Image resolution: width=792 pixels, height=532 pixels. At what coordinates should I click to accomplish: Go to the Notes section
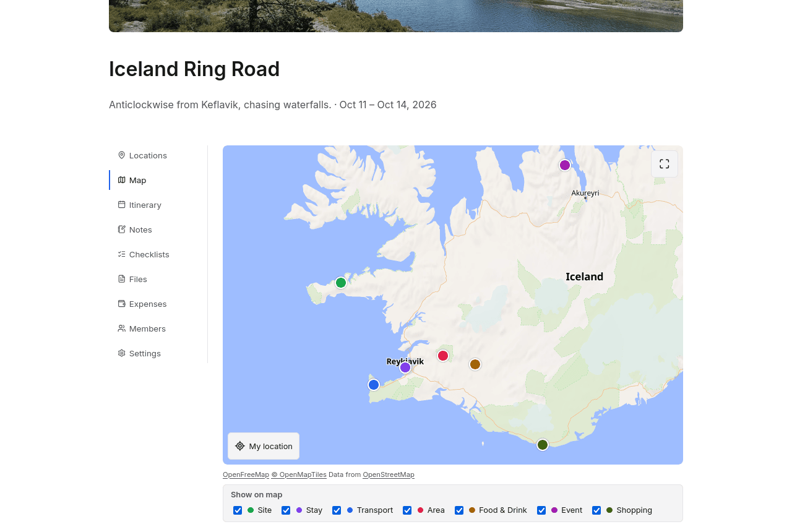(x=158, y=230)
